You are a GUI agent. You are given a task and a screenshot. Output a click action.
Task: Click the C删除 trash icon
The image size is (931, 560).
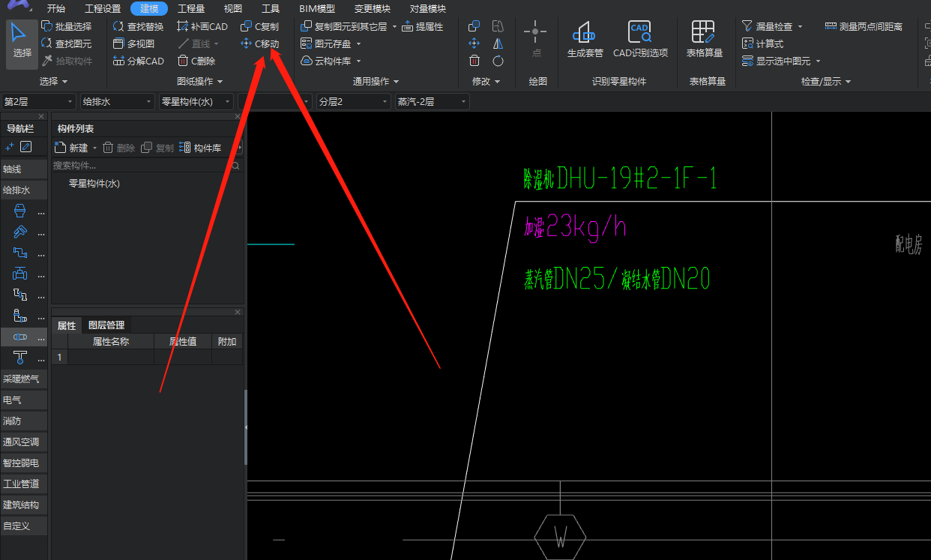click(183, 61)
